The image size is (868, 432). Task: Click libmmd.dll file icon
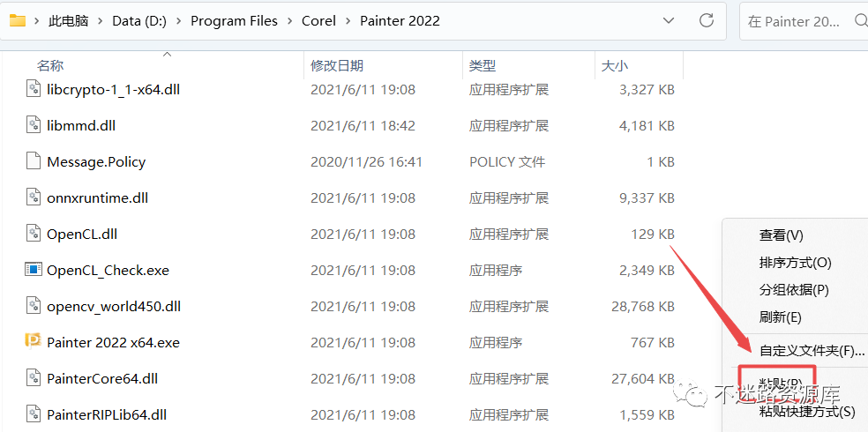34,125
